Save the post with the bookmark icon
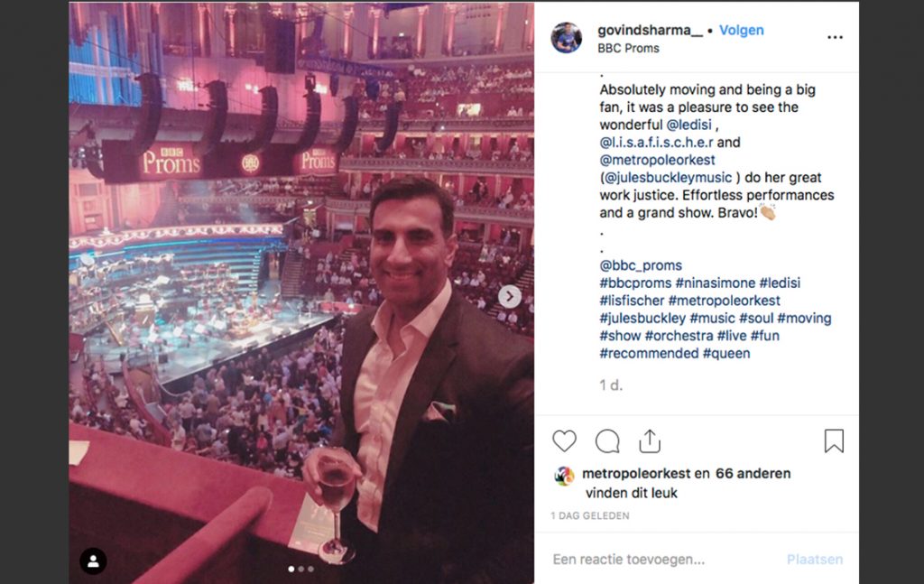This screenshot has height=584, width=924. [x=834, y=440]
